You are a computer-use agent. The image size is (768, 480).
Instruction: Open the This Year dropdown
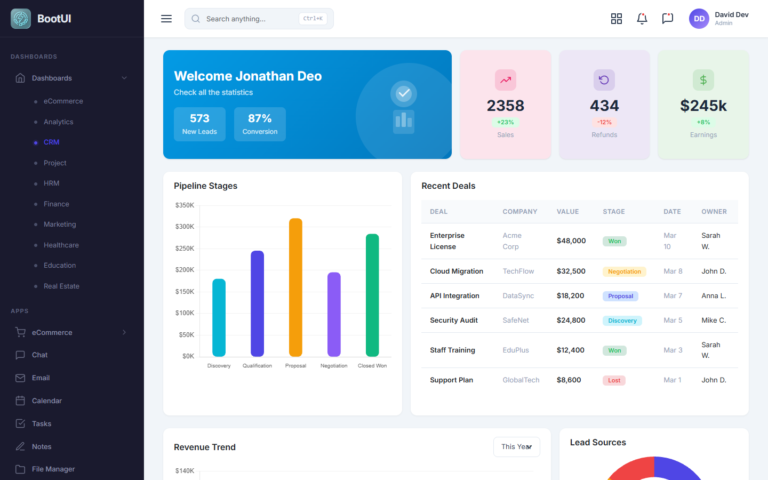coord(516,447)
